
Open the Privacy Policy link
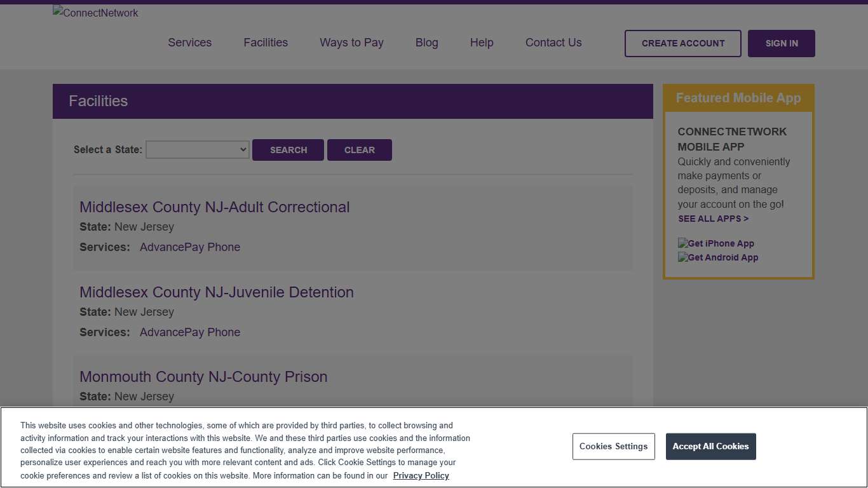click(x=421, y=475)
